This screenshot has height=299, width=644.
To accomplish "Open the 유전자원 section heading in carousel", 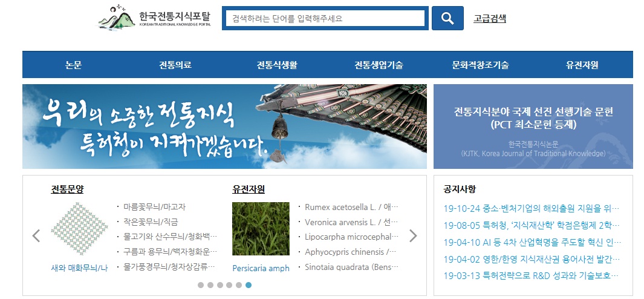I will pos(249,189).
